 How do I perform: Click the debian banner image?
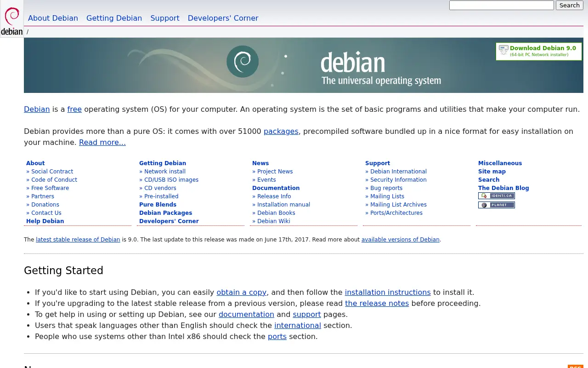coord(304,65)
